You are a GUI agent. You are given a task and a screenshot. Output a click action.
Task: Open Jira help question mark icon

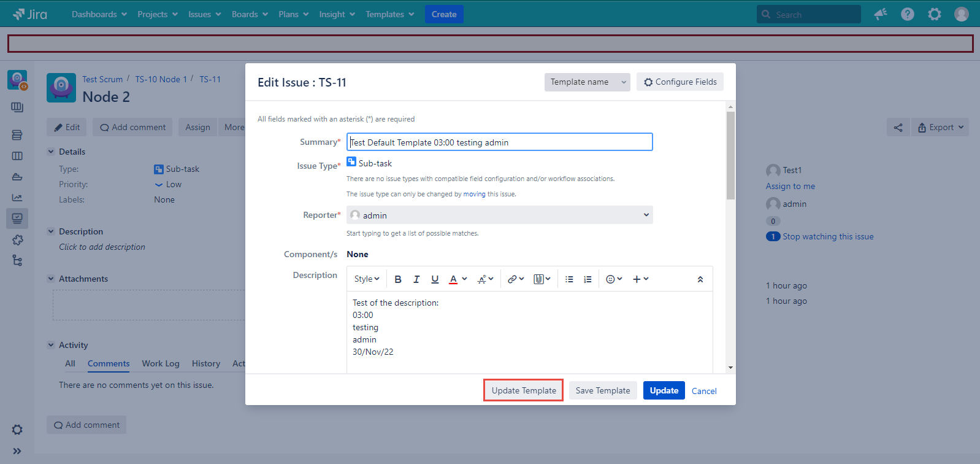(907, 14)
